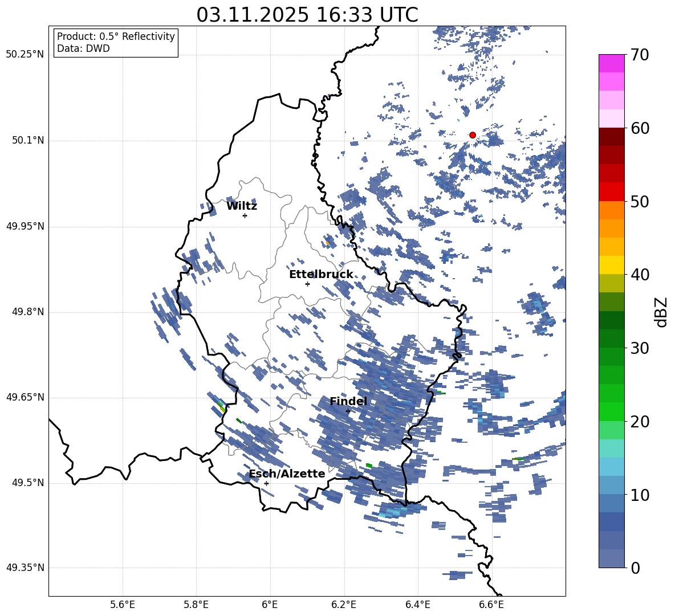The height and width of the screenshot is (616, 675).
Task: Click the 0 dBZ colorbar label
Action: [x=635, y=568]
